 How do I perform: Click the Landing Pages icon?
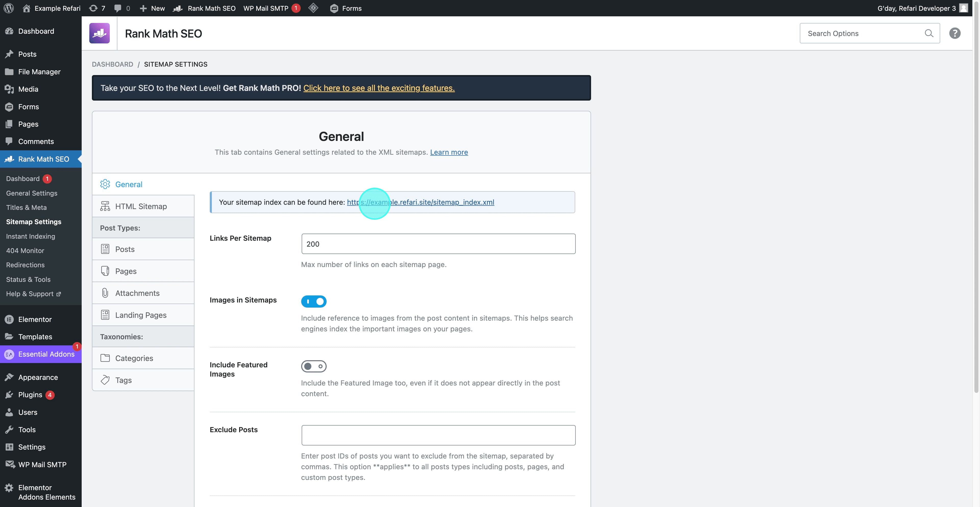(105, 315)
